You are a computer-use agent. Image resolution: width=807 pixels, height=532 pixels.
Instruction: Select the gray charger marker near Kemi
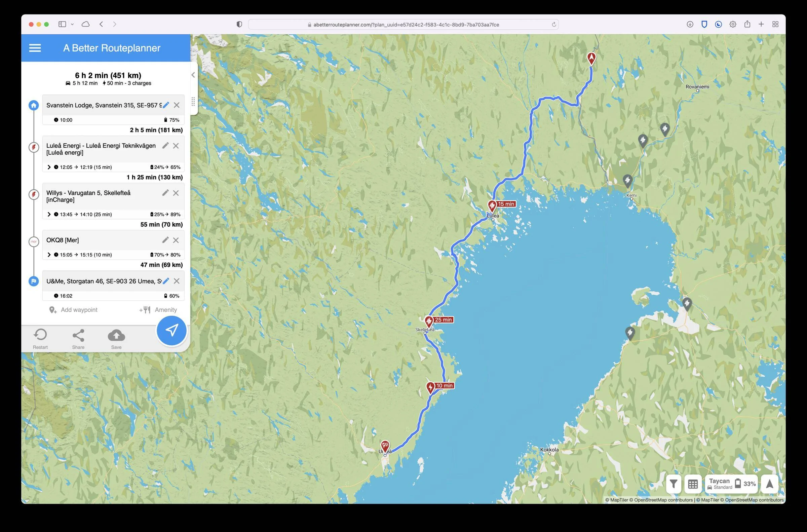pyautogui.click(x=627, y=181)
